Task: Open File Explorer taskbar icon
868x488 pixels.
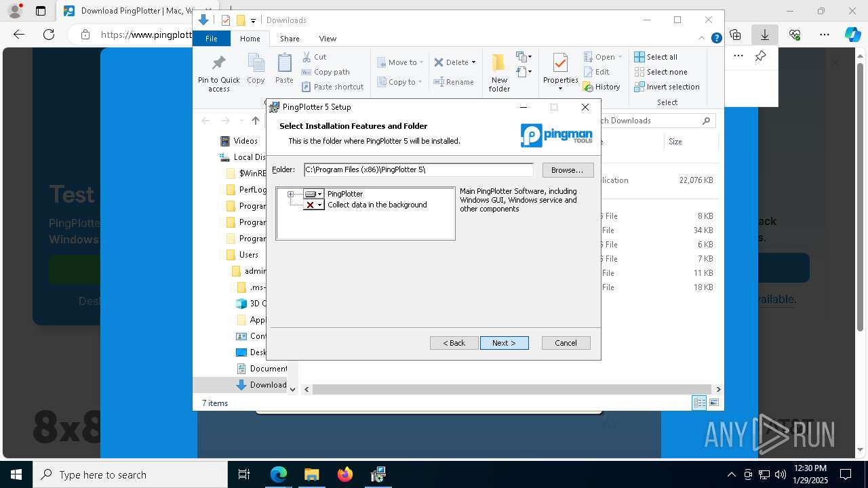Action: pyautogui.click(x=312, y=475)
